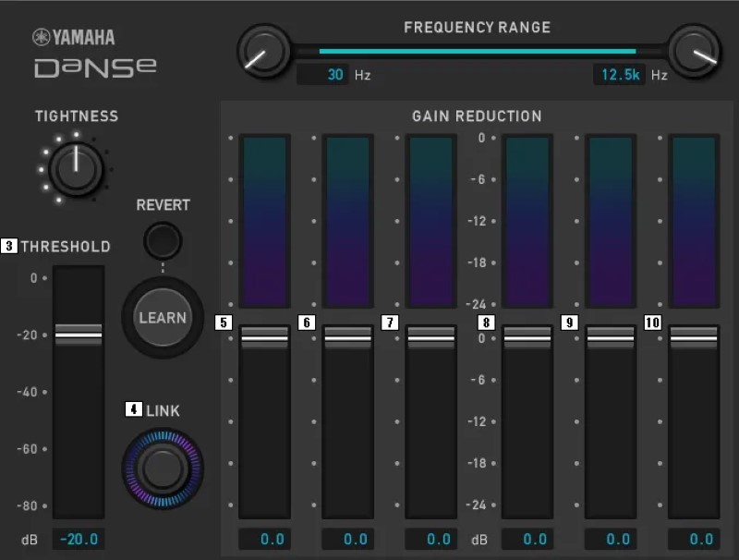Click the cyan frequency range bar
The width and height of the screenshot is (739, 560).
[x=478, y=51]
